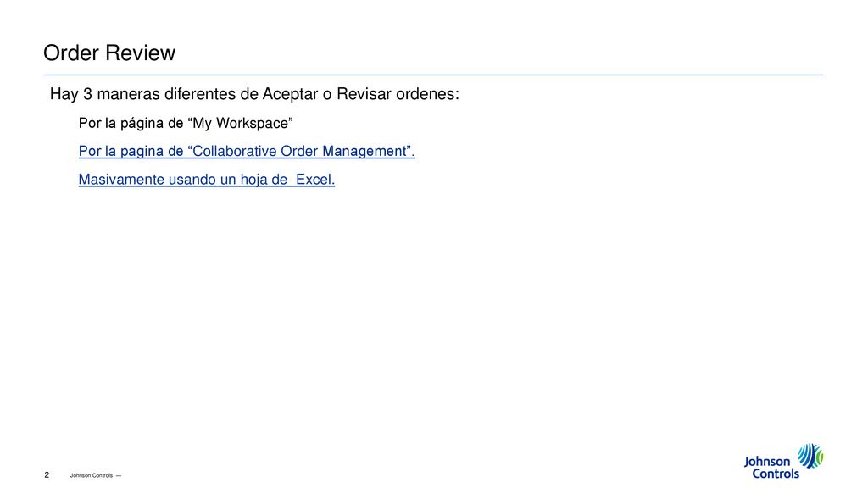Click the Johnson Controls logo
This screenshot has height=488, width=868.
coord(783,461)
